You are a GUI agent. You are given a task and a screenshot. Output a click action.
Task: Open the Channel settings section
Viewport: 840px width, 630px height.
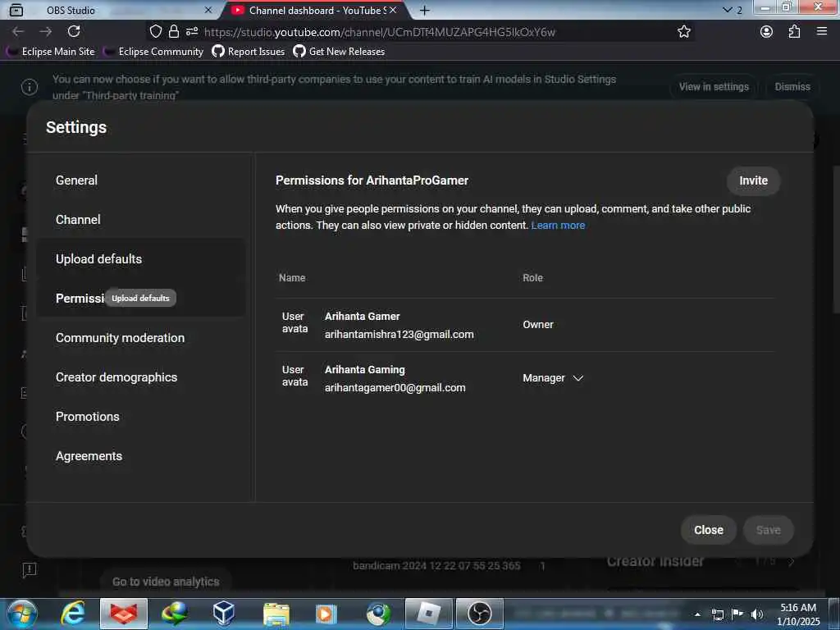pos(78,220)
